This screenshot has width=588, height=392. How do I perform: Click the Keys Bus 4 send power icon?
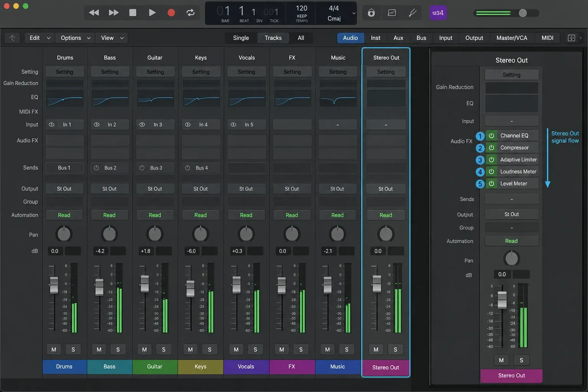coord(188,168)
